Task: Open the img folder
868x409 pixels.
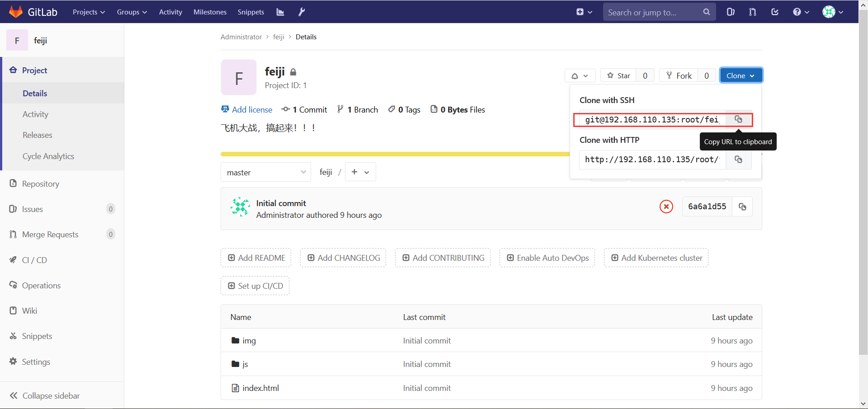Action: (x=249, y=341)
